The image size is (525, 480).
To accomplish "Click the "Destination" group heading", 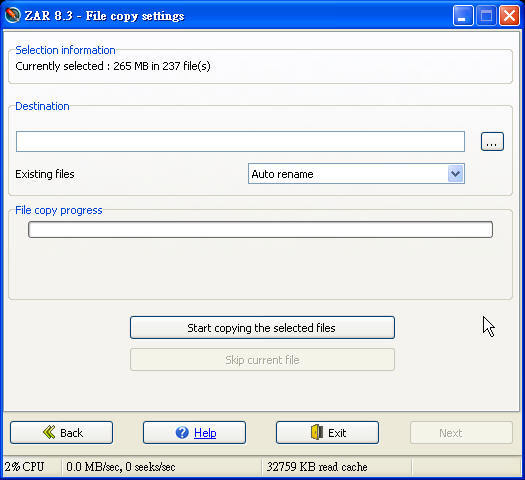I will 42,106.
